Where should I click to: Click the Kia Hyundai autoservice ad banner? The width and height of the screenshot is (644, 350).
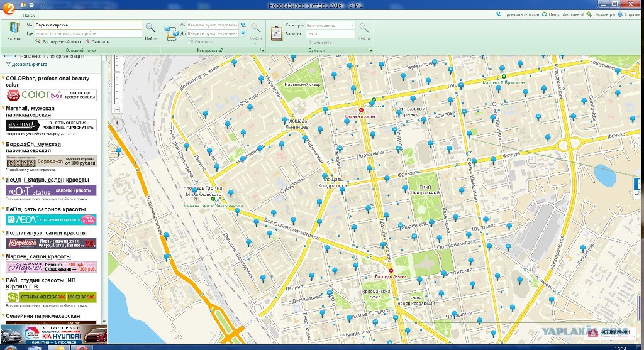pos(54,334)
